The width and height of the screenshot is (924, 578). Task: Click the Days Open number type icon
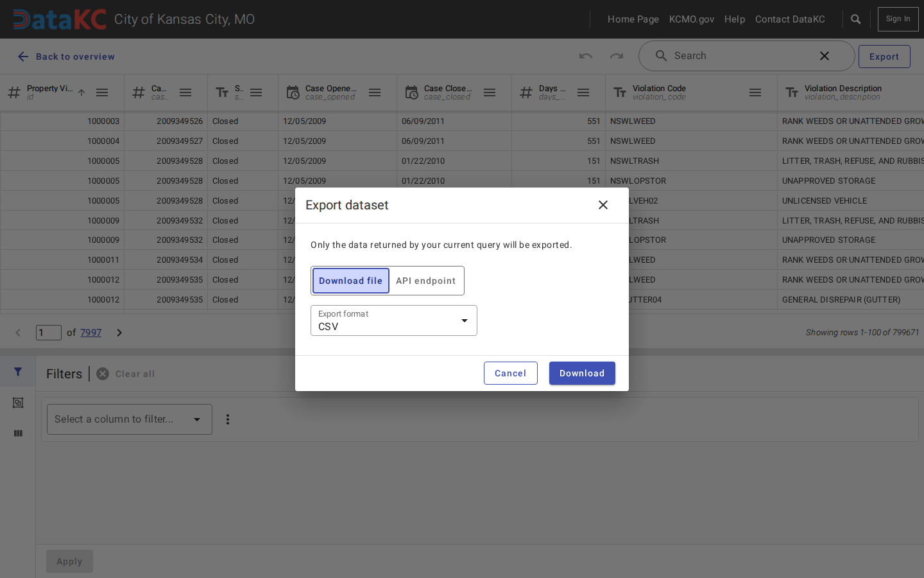coord(526,92)
